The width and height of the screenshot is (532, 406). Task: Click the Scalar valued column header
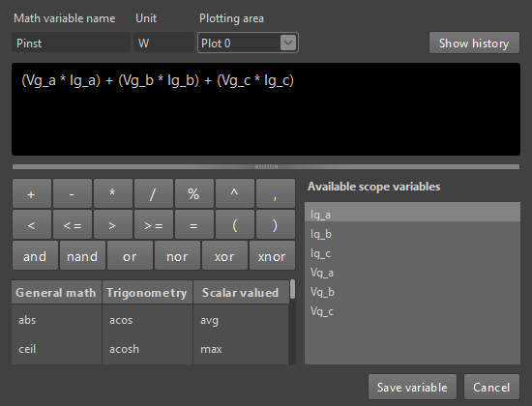pos(241,292)
